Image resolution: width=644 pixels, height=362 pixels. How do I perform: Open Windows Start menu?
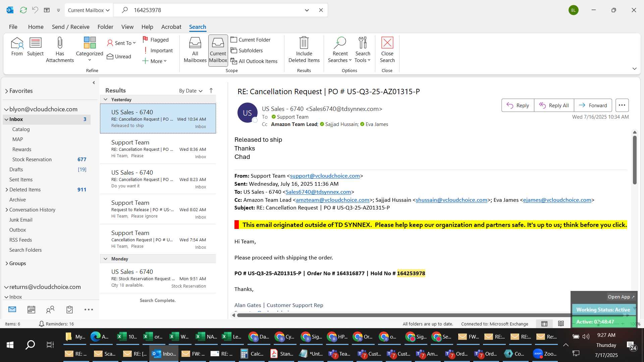tap(10, 345)
